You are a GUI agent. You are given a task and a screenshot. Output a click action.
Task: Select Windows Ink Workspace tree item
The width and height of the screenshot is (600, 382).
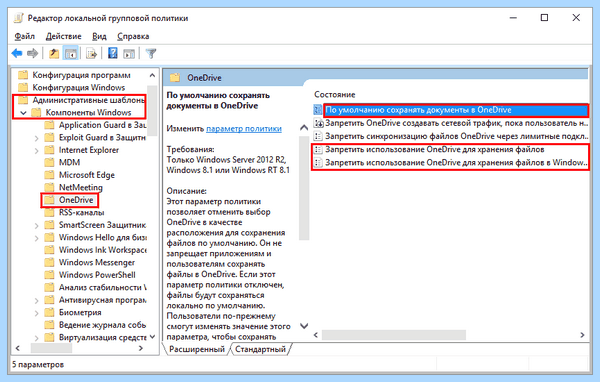102,250
